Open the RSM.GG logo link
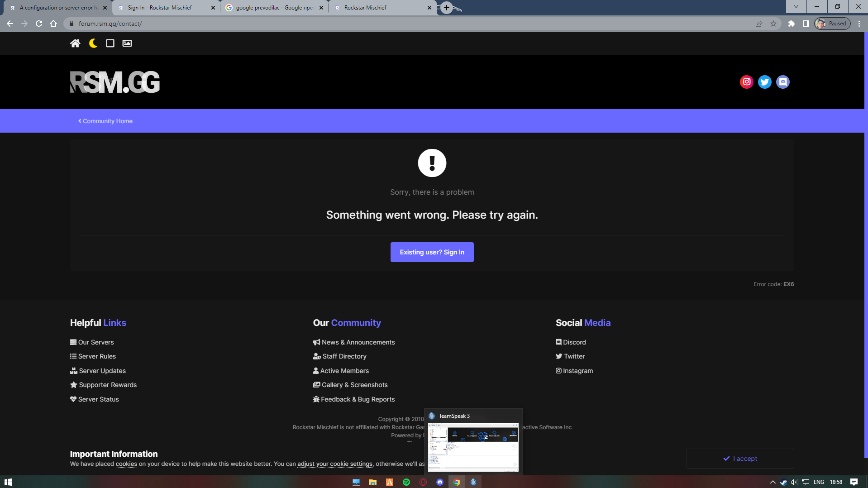868x488 pixels. point(115,82)
